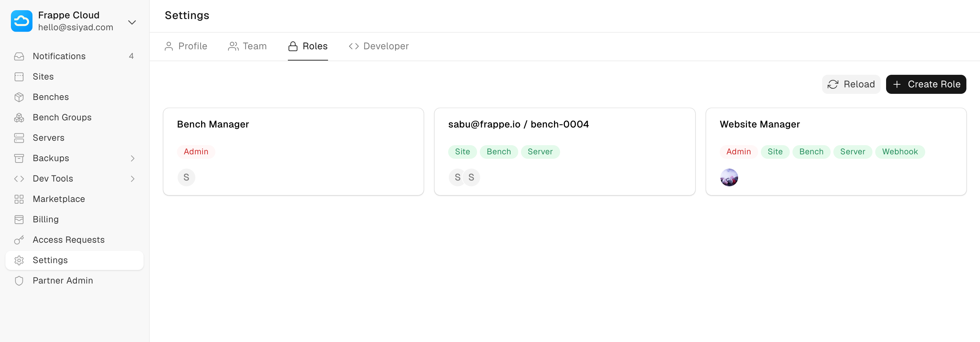Click the Create Role button
Image resolution: width=980 pixels, height=342 pixels.
pos(926,84)
